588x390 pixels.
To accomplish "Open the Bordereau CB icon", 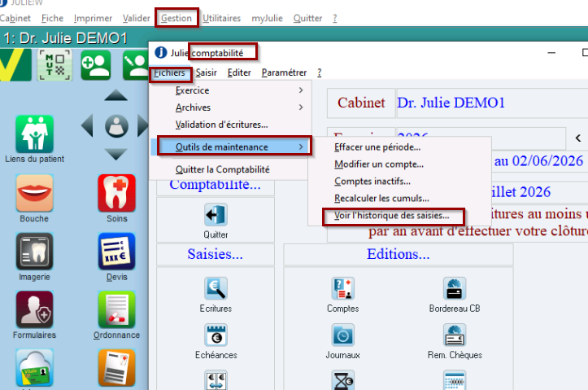I will coord(455,288).
